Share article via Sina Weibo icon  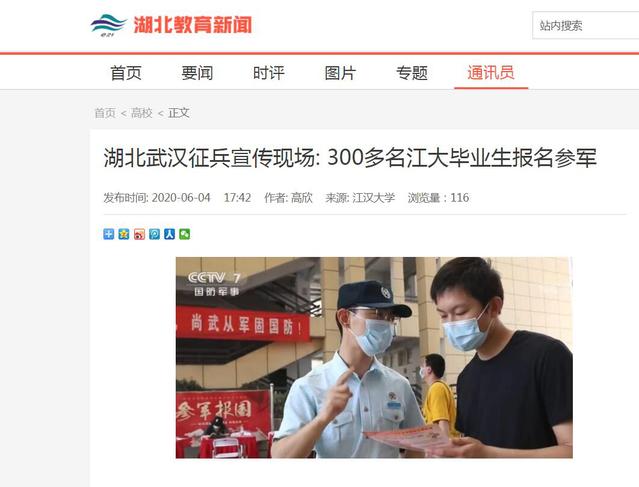[x=139, y=234]
